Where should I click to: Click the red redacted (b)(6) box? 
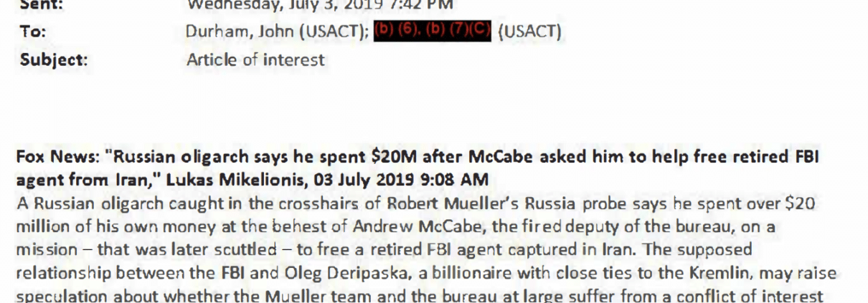coord(433,32)
